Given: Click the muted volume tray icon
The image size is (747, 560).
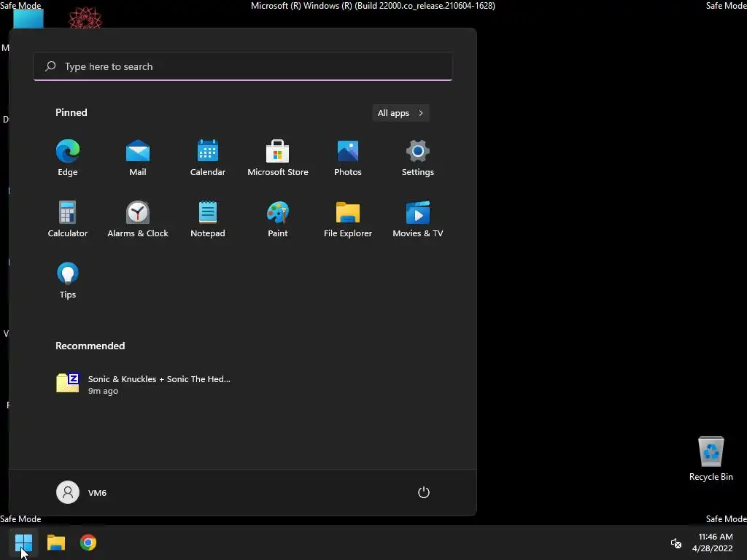Looking at the screenshot, I should 676,542.
